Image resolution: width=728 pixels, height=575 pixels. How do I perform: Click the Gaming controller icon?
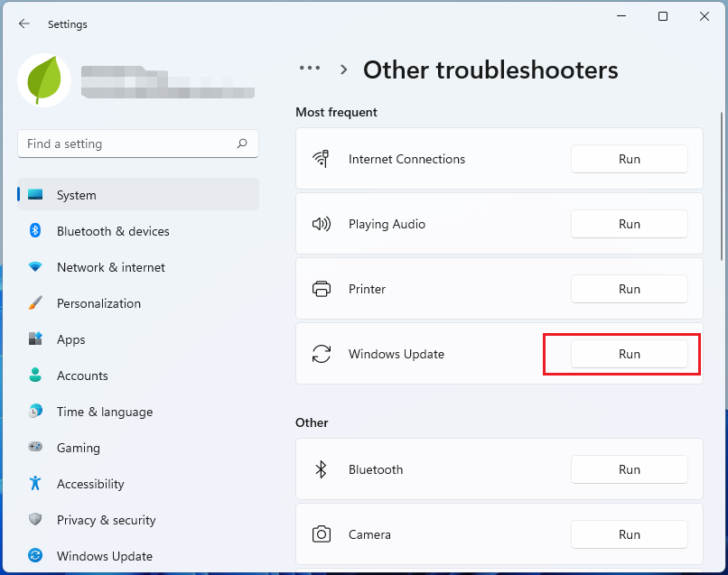point(35,447)
